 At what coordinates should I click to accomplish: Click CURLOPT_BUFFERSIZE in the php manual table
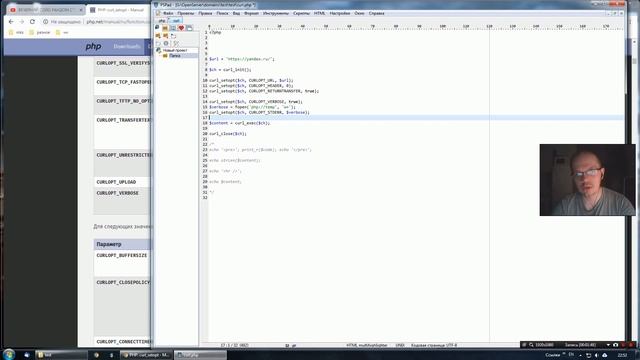point(122,256)
